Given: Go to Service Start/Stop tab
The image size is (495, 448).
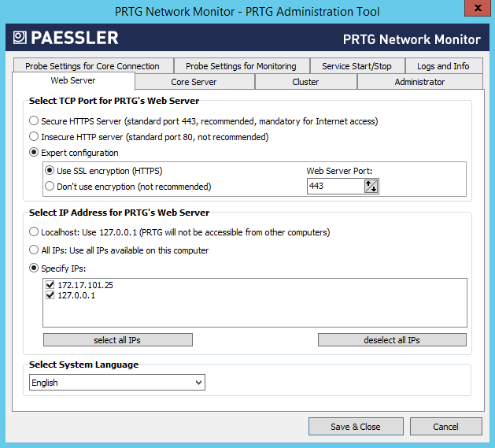Looking at the screenshot, I should pyautogui.click(x=357, y=66).
